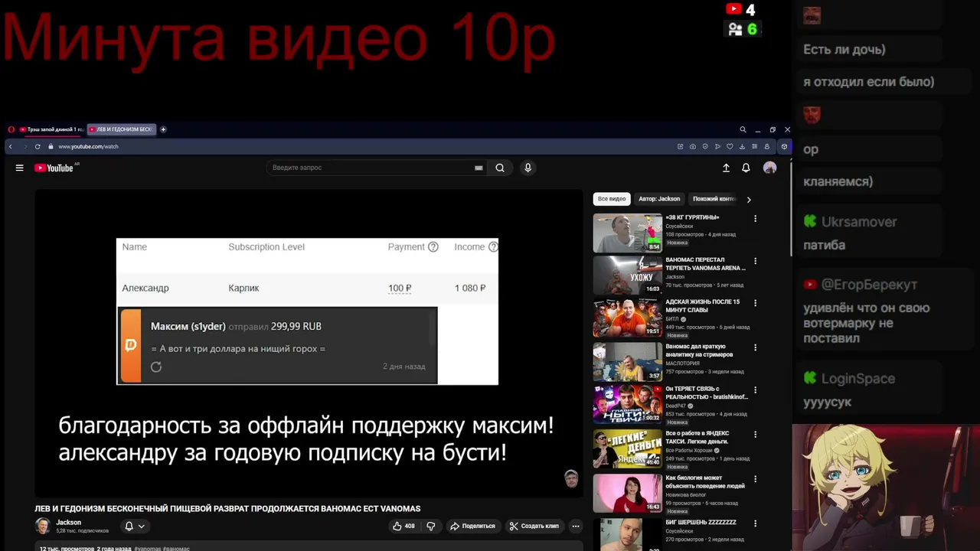
Task: Click the LoginSpace chat username
Action: pyautogui.click(x=858, y=379)
